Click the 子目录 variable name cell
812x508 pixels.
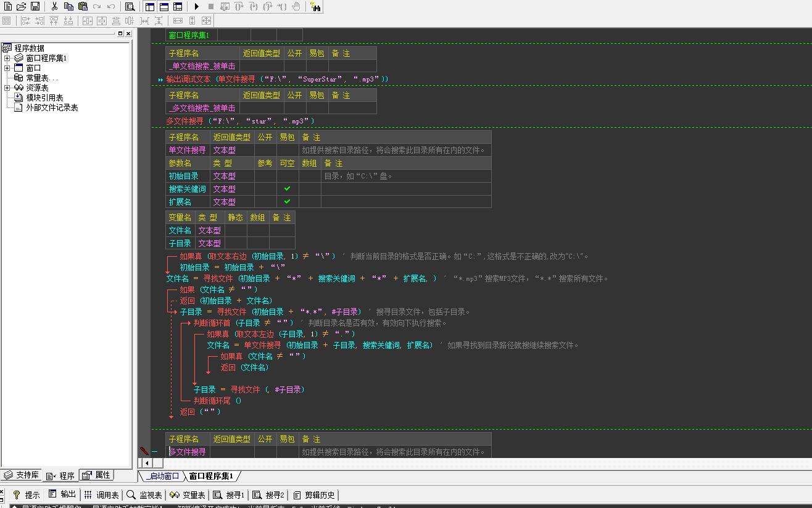[180, 243]
